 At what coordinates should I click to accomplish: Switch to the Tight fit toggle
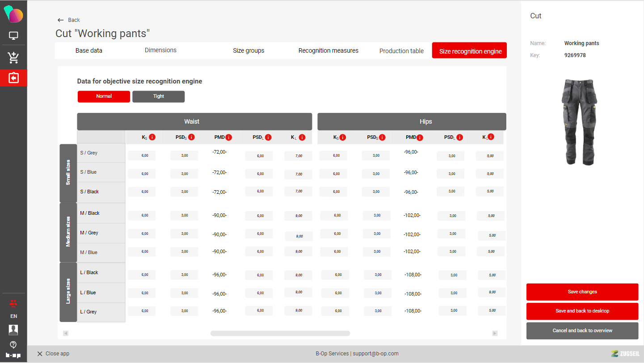[x=158, y=96]
